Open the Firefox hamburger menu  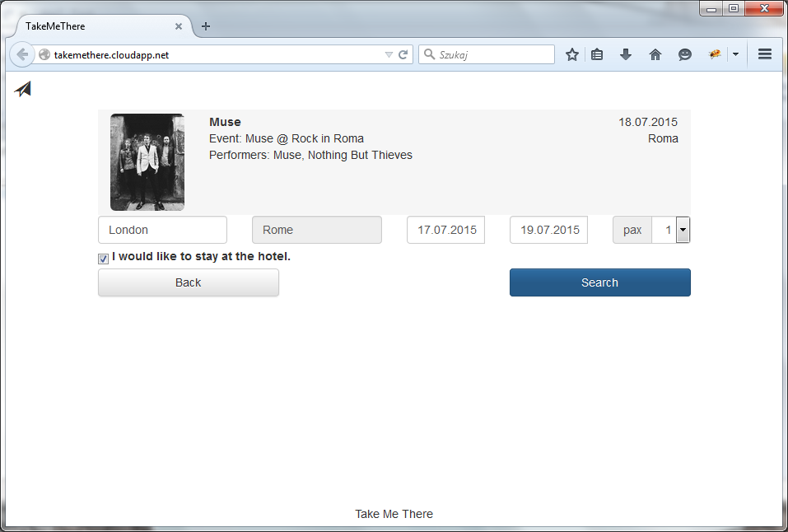(x=765, y=54)
